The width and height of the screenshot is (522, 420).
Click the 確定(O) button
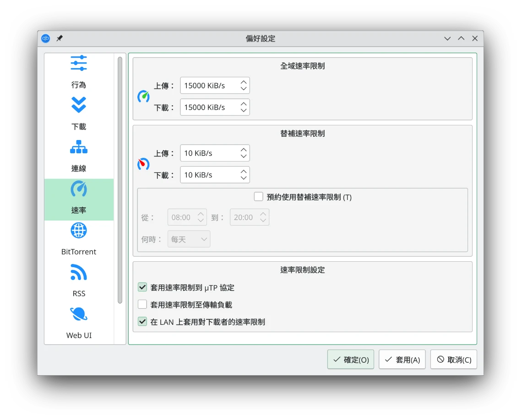pyautogui.click(x=351, y=360)
